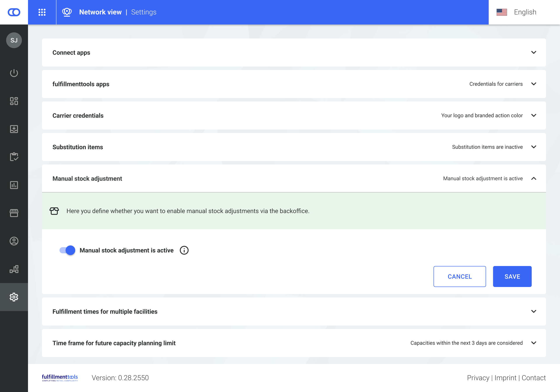The image size is (560, 392).
Task: Expand Fulfillment times for multiple facilities
Action: tap(533, 311)
